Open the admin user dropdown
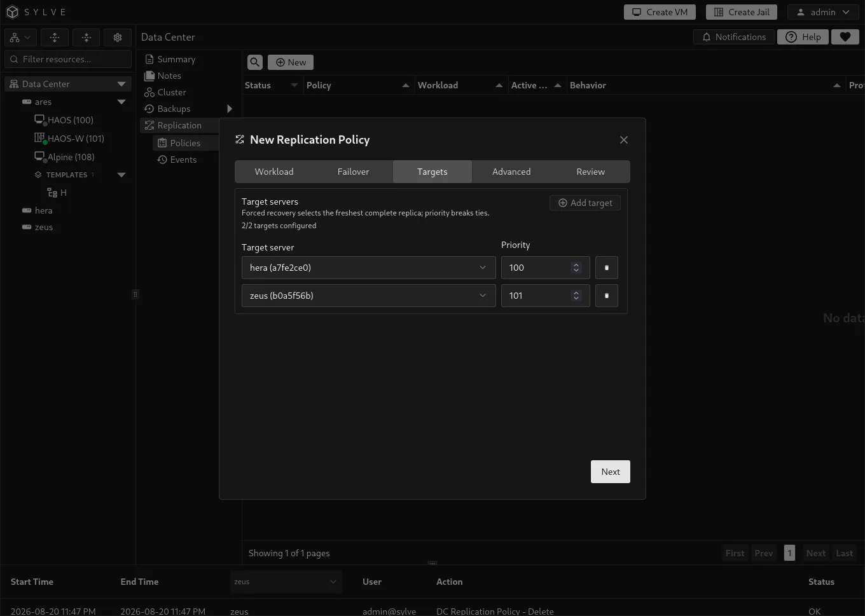Image resolution: width=865 pixels, height=616 pixels. click(823, 12)
